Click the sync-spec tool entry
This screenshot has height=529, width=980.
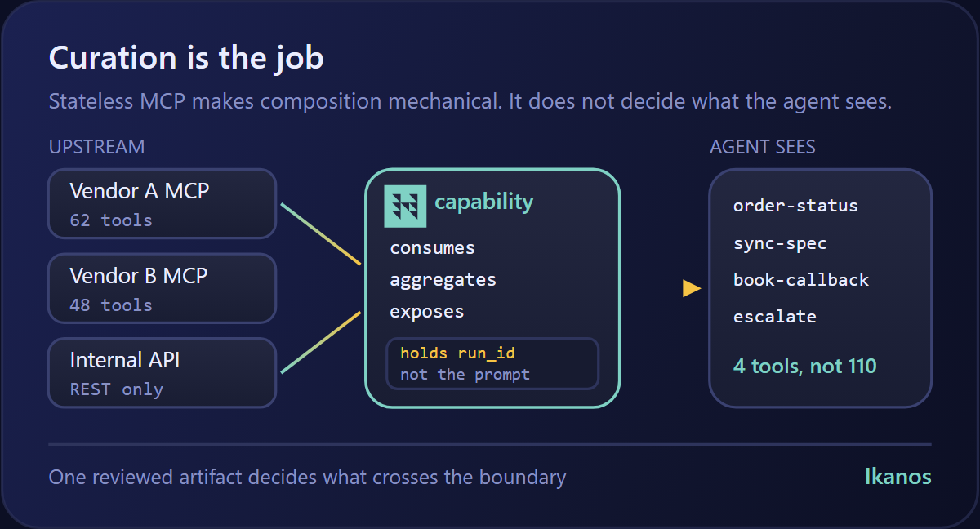click(x=780, y=243)
